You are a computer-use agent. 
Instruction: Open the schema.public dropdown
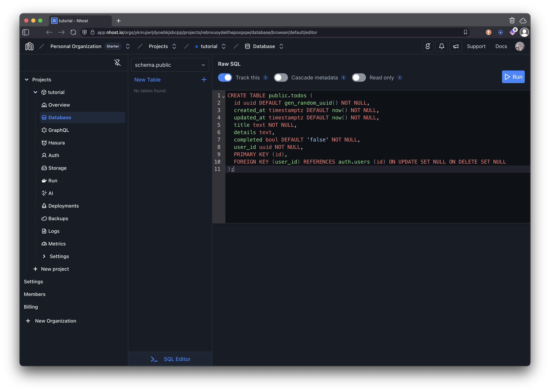[x=170, y=65]
